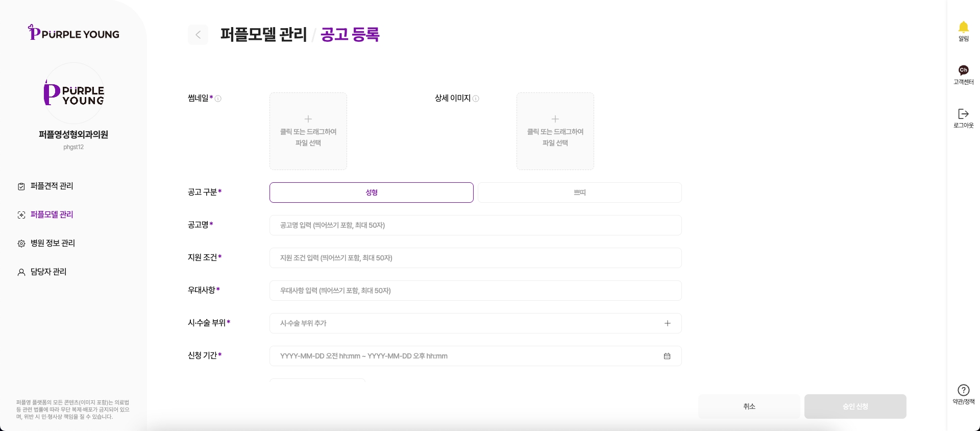The width and height of the screenshot is (980, 431).
Task: Select the 성형 announcement type
Action: pyautogui.click(x=371, y=193)
